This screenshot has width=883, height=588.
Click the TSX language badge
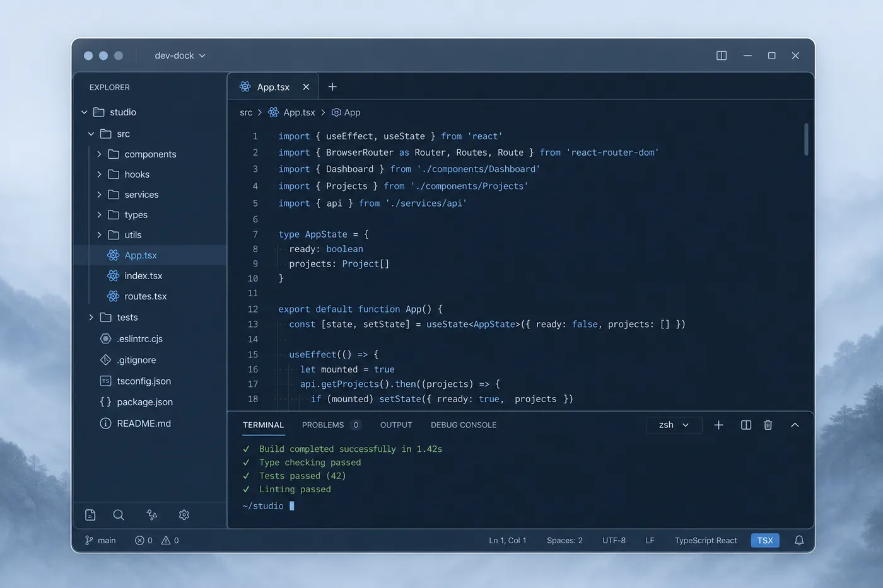click(x=765, y=540)
